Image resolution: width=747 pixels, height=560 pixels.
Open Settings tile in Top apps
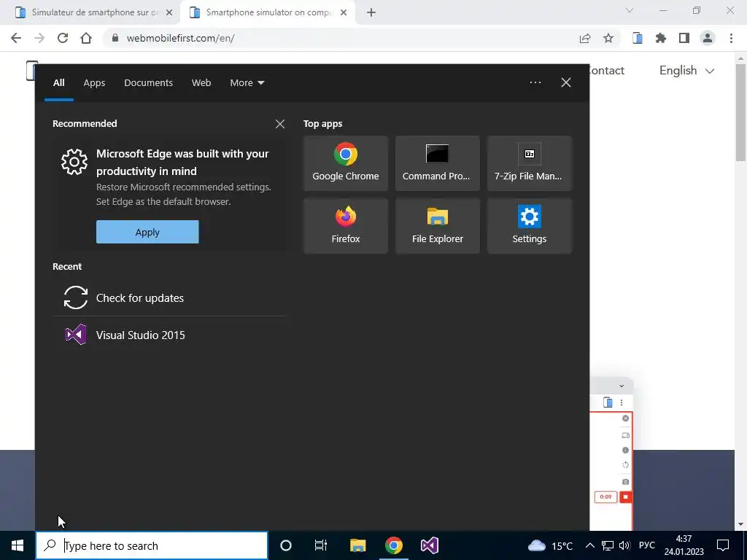[530, 226]
